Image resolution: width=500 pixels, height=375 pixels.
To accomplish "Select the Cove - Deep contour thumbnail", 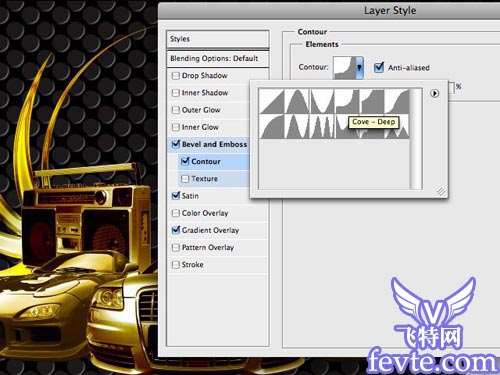I will pyautogui.click(x=347, y=101).
